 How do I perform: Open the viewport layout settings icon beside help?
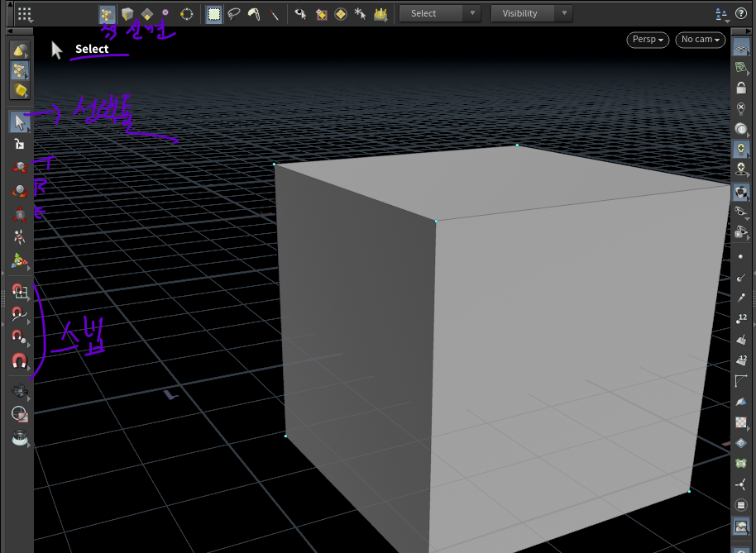pos(722,14)
